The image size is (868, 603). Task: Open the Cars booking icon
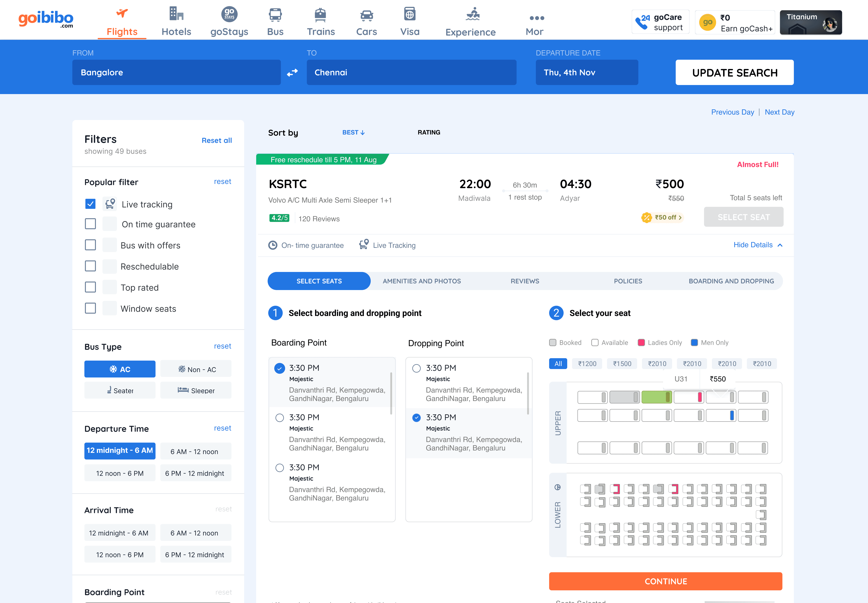[366, 15]
